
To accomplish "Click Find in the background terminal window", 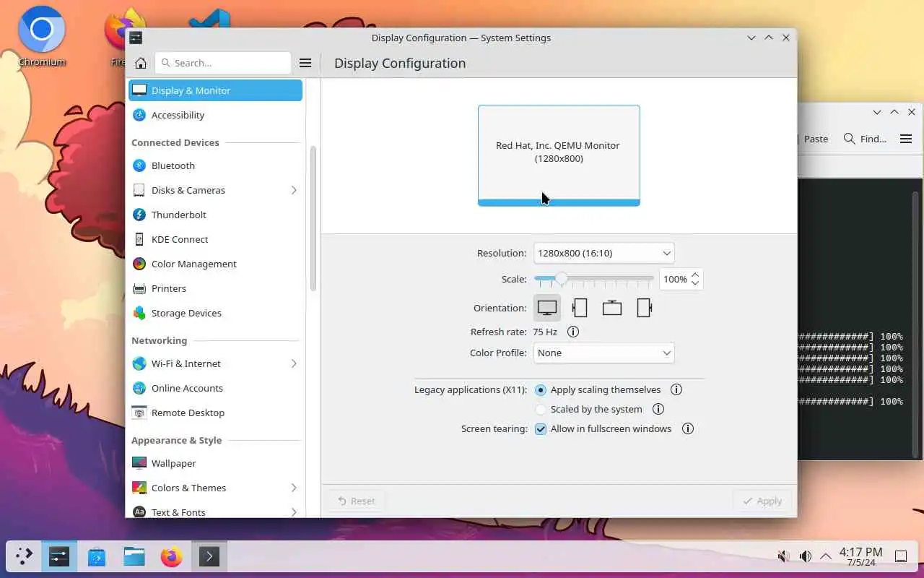I will pyautogui.click(x=865, y=139).
